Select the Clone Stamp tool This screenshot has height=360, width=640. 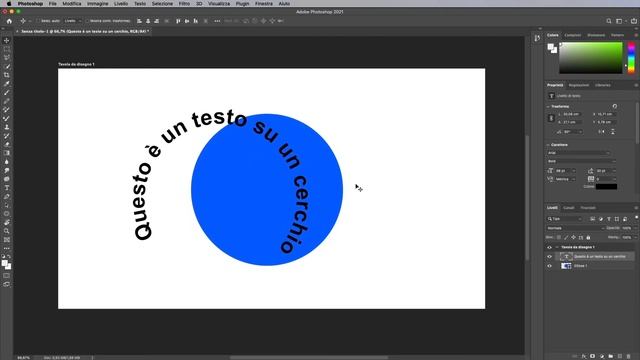tap(7, 127)
